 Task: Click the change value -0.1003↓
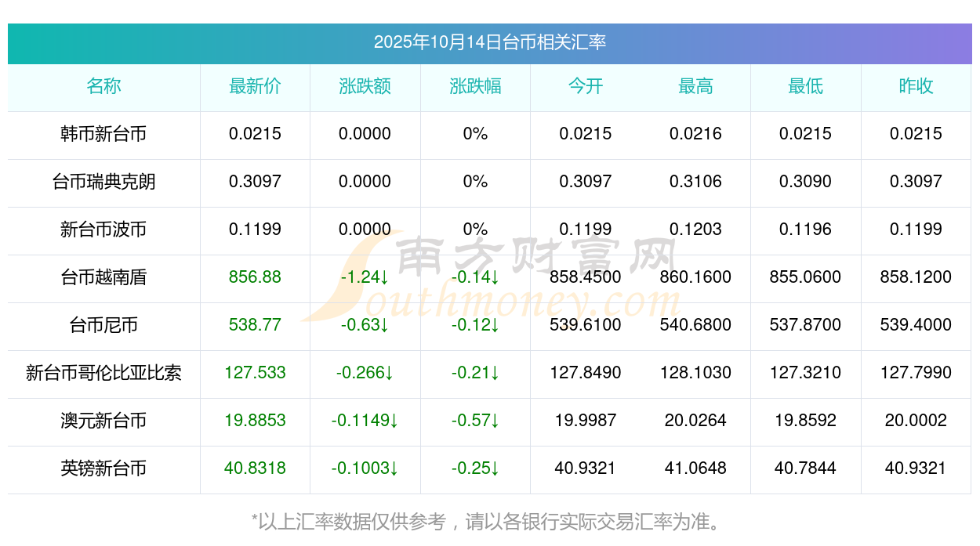tap(365, 468)
